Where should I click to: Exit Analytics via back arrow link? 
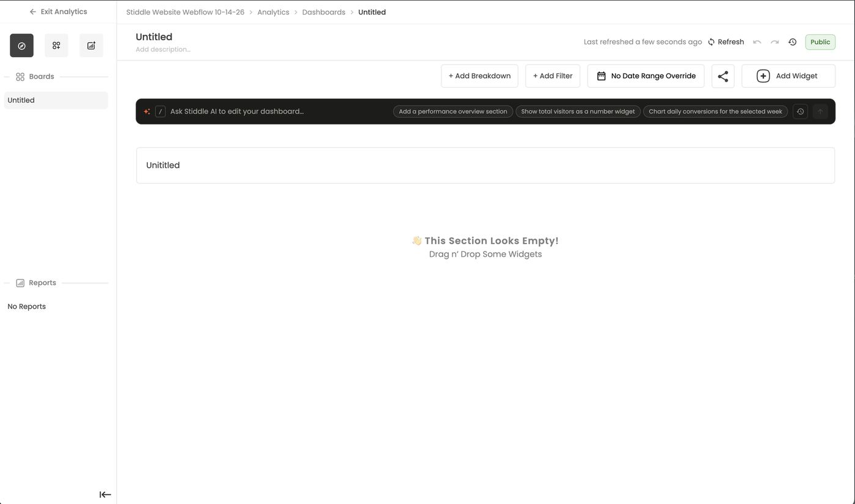(58, 12)
